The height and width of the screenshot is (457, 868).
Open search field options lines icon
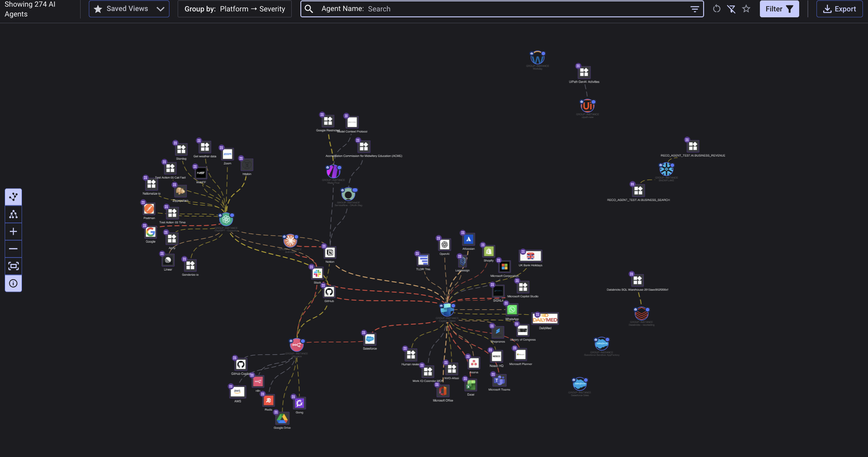coord(694,9)
